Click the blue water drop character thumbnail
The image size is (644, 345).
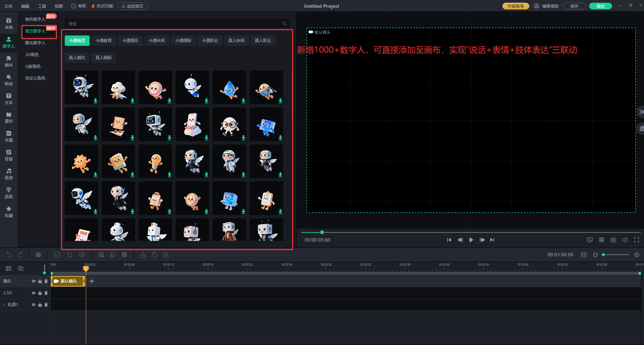pos(229,87)
